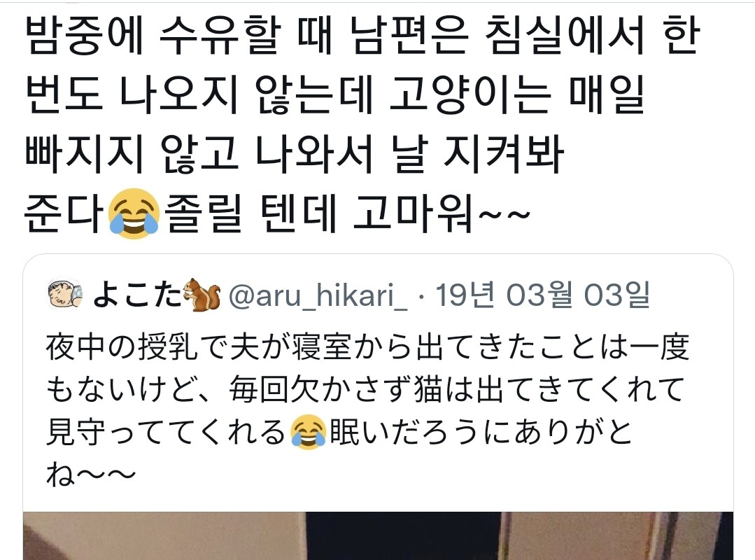This screenshot has width=755, height=560.
Task: Open the @aru_hikari_ handle
Action: [318, 295]
